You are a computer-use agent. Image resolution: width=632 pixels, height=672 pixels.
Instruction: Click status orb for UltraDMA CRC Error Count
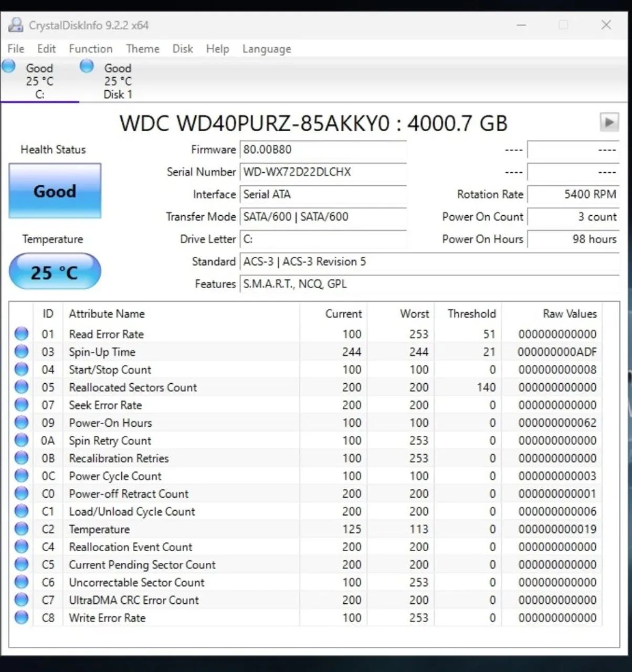click(x=22, y=600)
